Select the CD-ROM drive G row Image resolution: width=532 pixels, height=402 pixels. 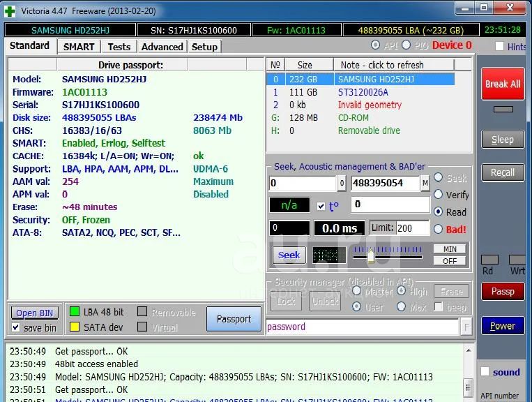pos(360,118)
